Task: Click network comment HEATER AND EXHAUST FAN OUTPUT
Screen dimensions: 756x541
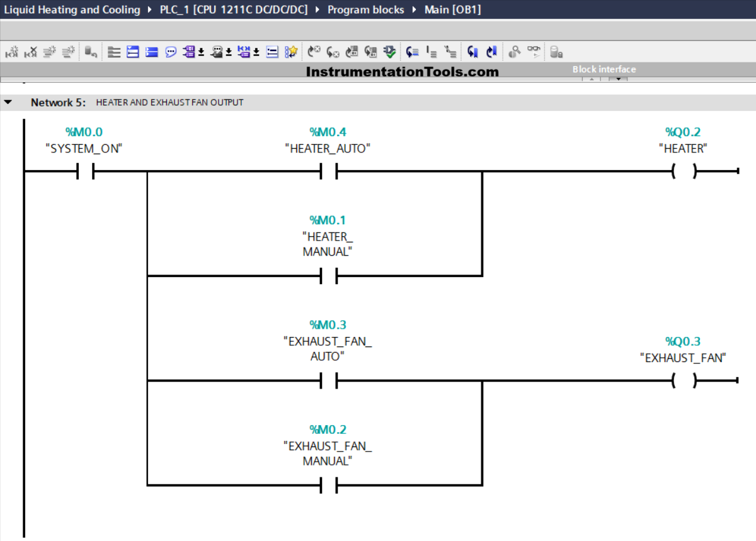Action: [x=169, y=102]
